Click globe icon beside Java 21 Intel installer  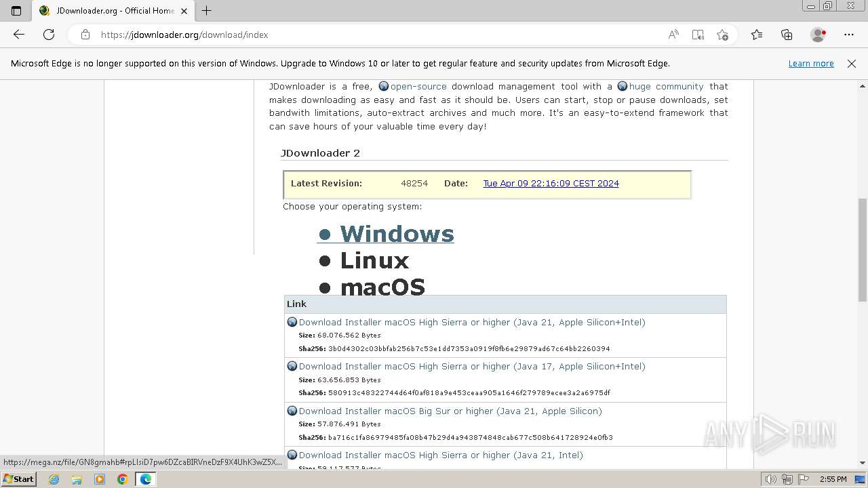(292, 455)
